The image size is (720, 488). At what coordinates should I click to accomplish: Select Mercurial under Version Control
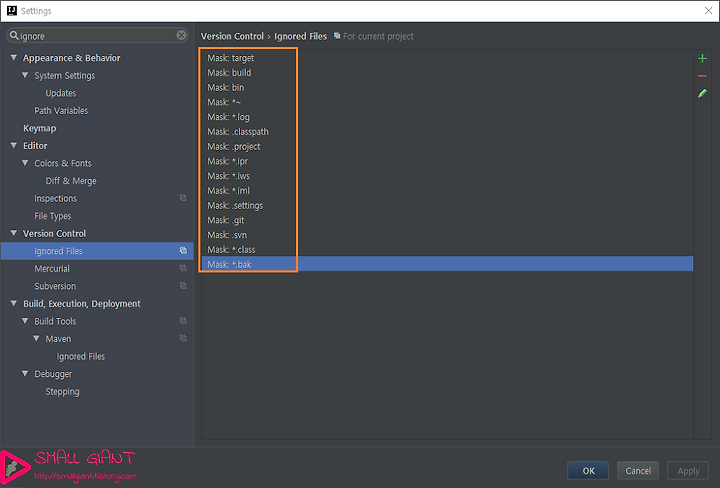click(x=52, y=269)
